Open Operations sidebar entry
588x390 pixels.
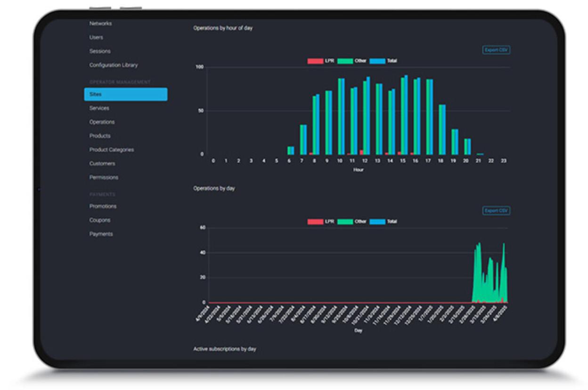tap(102, 122)
